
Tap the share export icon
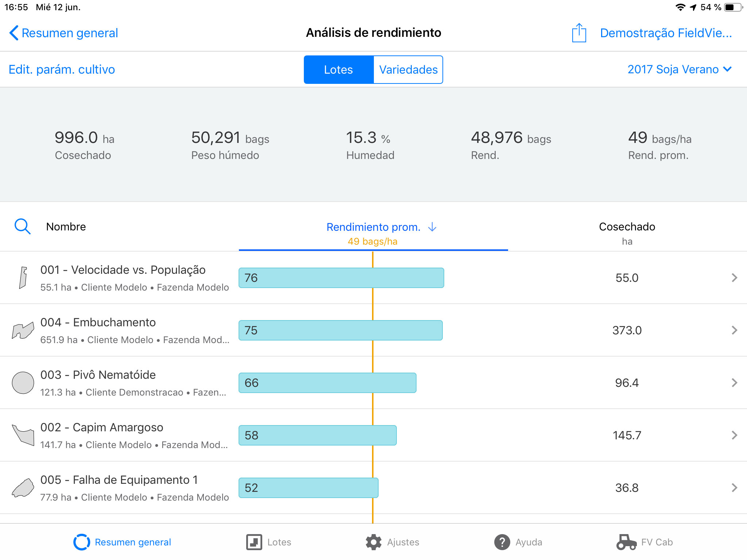pyautogui.click(x=579, y=33)
